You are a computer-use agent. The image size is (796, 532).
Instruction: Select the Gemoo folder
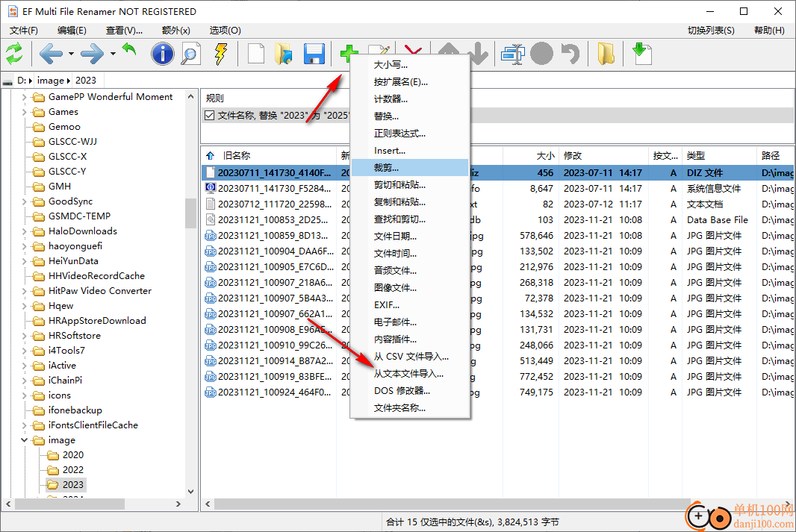tap(64, 127)
